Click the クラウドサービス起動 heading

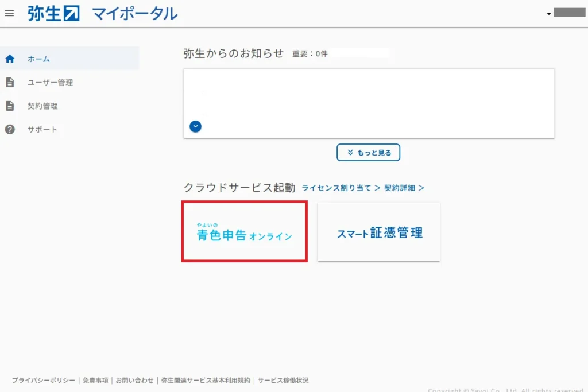click(x=239, y=187)
